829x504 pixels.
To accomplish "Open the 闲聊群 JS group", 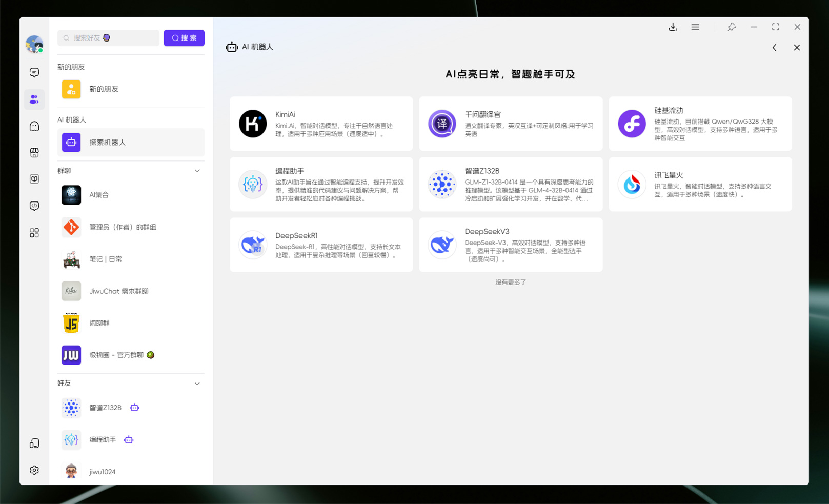I will [131, 323].
